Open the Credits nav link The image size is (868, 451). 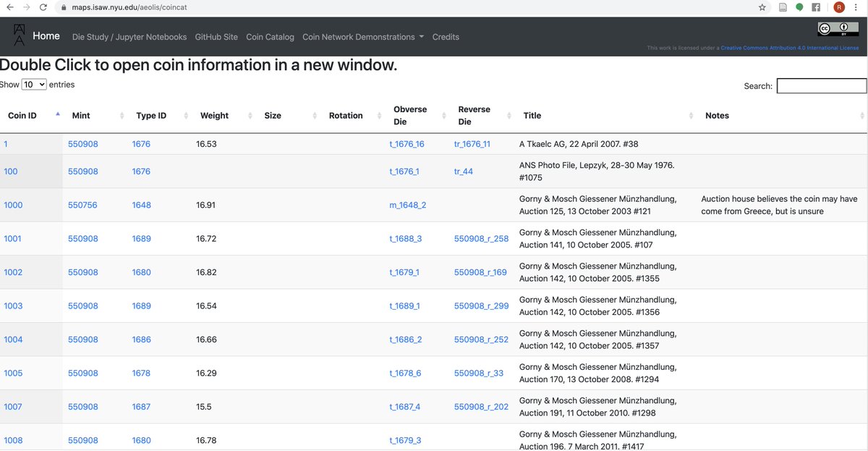[446, 37]
